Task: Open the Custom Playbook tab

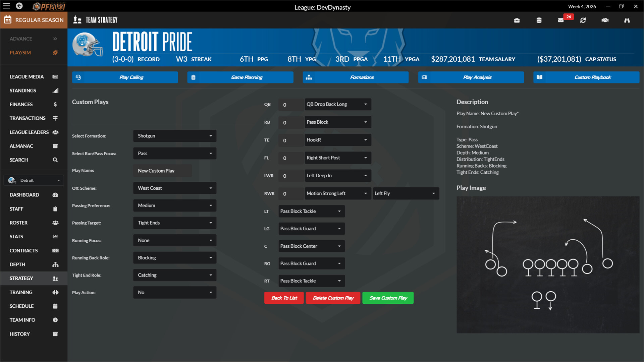Action: (x=586, y=77)
